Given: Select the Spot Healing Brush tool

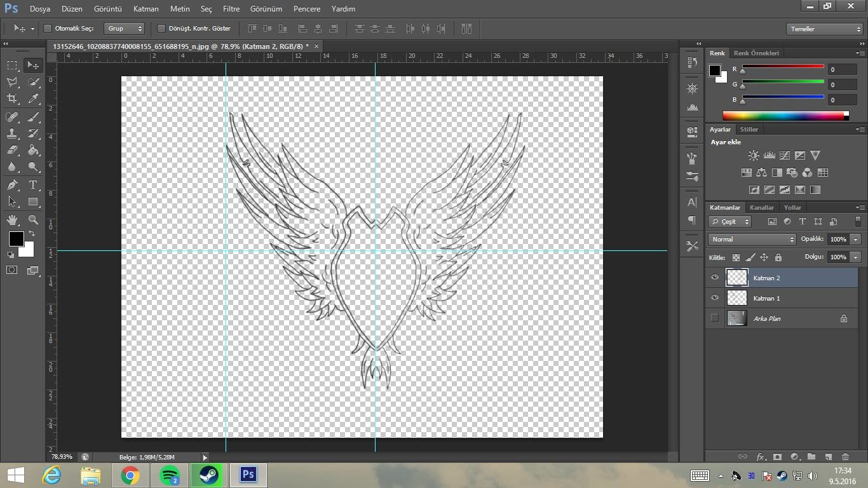Looking at the screenshot, I should tap(12, 117).
